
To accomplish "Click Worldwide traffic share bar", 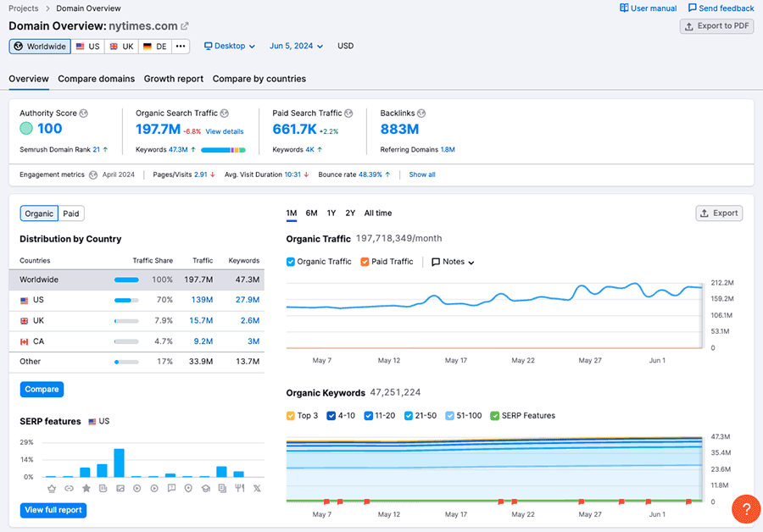I will (126, 280).
